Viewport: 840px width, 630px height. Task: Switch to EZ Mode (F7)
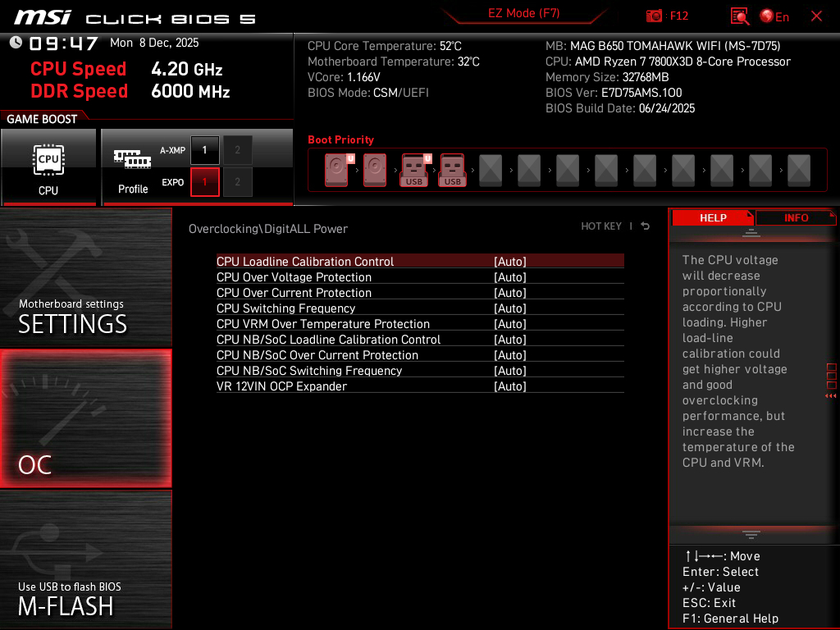click(523, 13)
